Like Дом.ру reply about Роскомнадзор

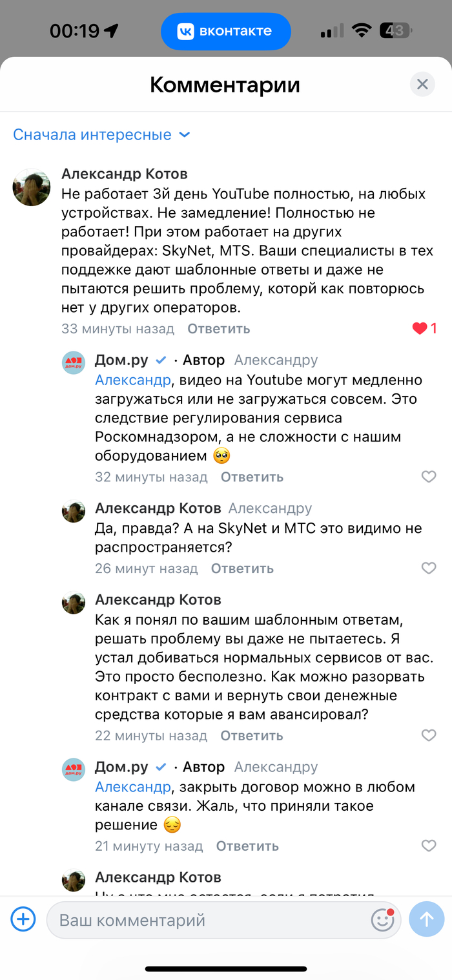click(x=428, y=477)
